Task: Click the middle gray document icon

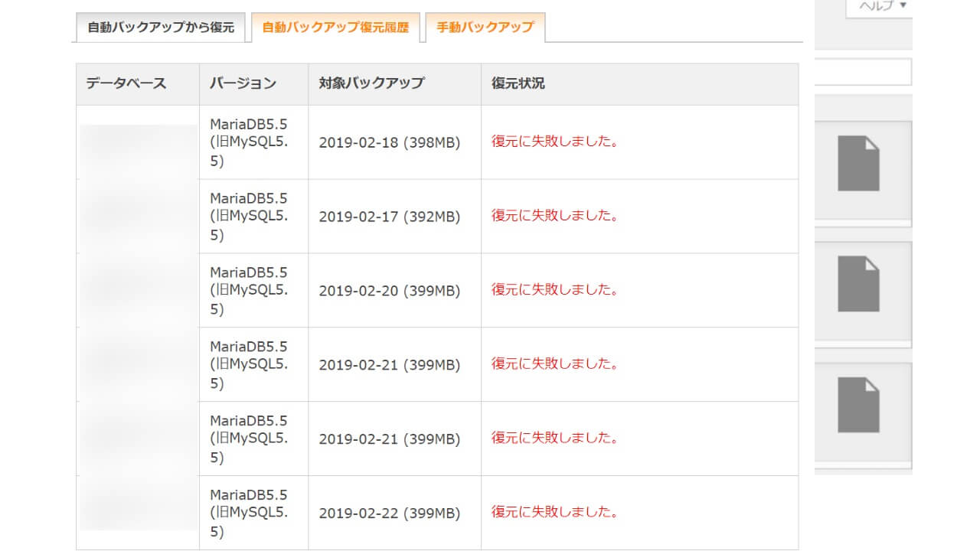Action: [x=858, y=284]
